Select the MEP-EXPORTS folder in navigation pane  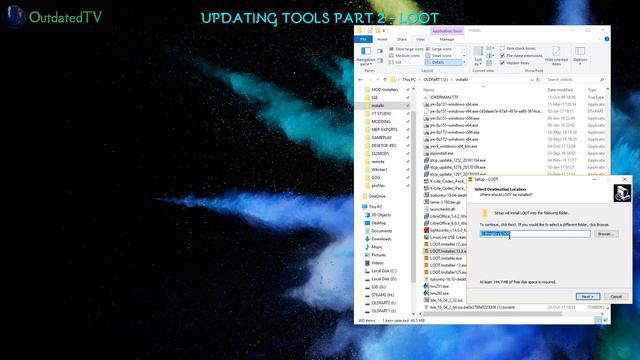coord(384,129)
